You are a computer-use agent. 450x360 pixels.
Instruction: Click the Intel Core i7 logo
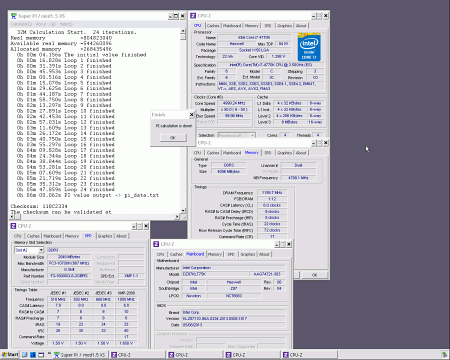[309, 47]
